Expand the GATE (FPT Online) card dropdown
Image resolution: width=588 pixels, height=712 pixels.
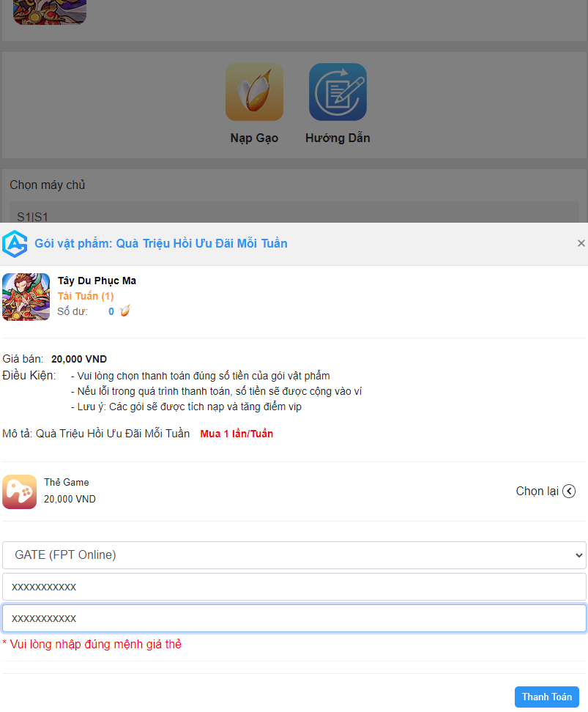(x=294, y=555)
